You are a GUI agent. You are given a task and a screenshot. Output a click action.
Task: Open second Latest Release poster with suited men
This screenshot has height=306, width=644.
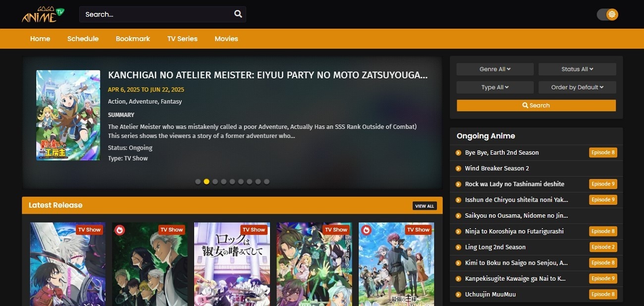pyautogui.click(x=150, y=264)
